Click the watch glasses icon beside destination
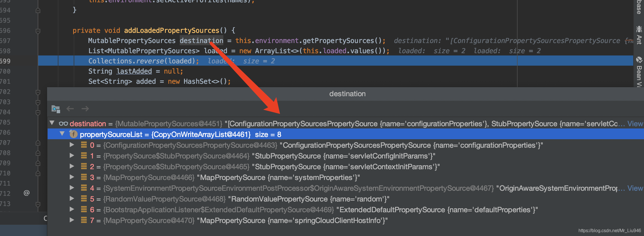 [63, 124]
